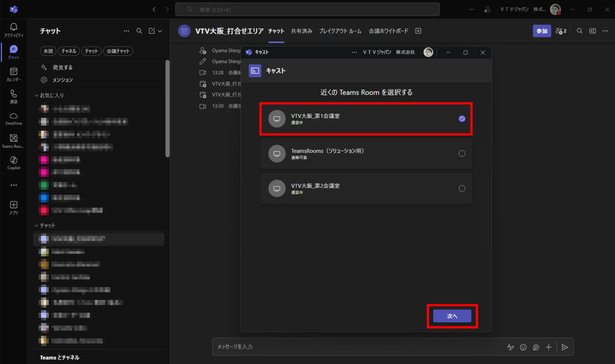Image resolution: width=615 pixels, height=364 pixels.
Task: Open OneDrive from the left rail
Action: click(13, 118)
